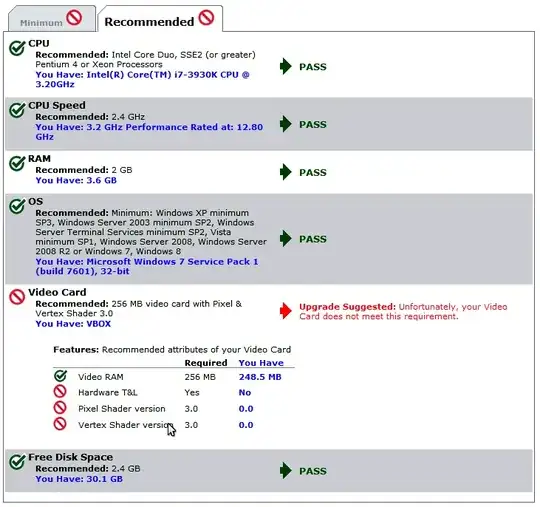
Task: Click the green check next to Video RAM
Action: pyautogui.click(x=61, y=376)
